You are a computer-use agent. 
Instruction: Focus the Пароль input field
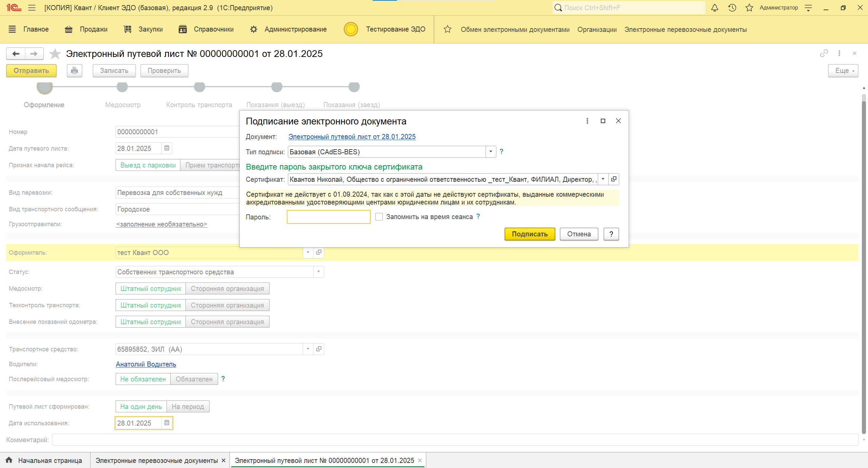329,217
